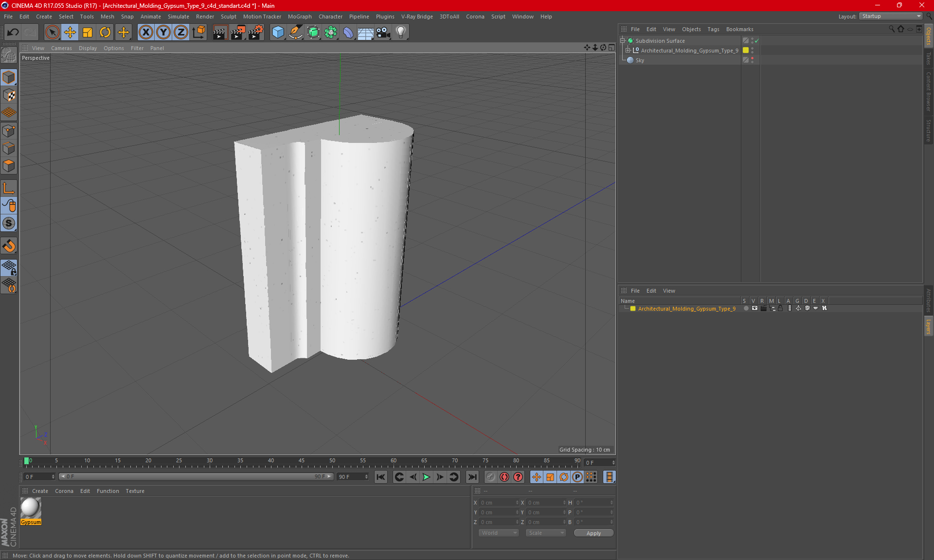Play animation forwards
The width and height of the screenshot is (934, 560).
tap(426, 477)
